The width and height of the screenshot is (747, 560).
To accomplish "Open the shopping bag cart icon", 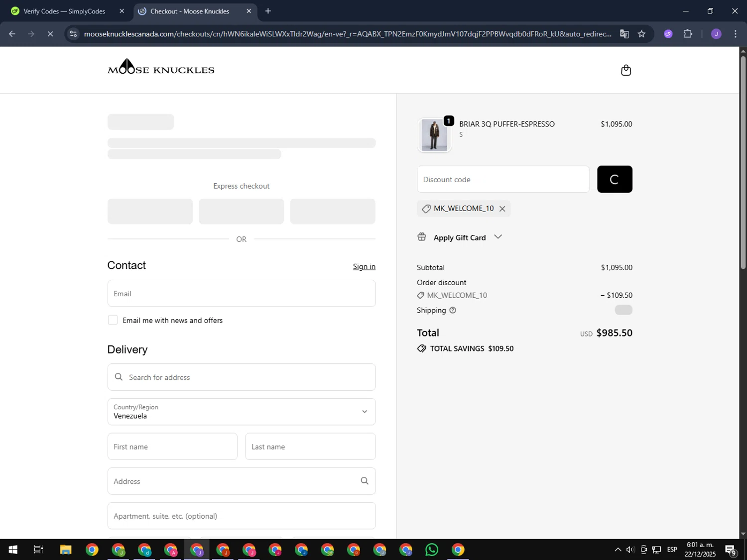I will 626,70.
